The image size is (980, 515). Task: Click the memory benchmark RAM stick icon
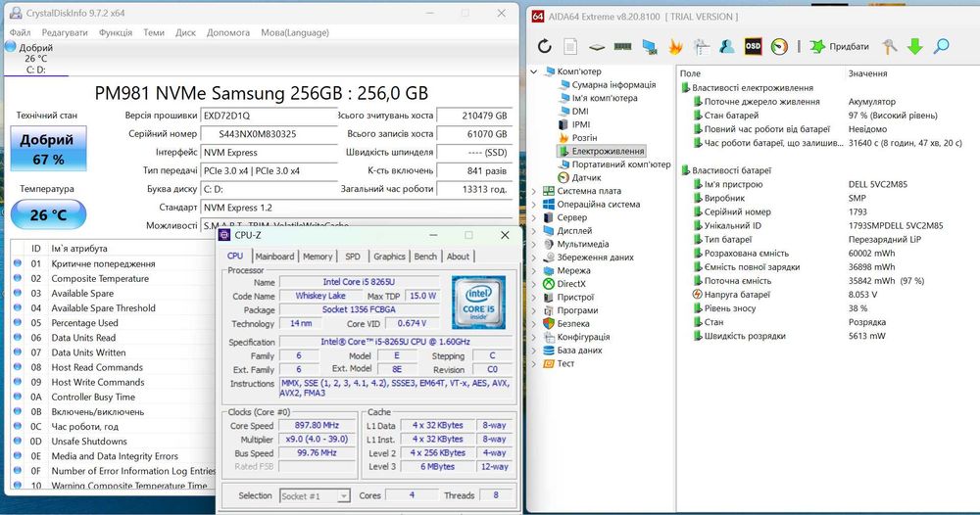[x=623, y=46]
